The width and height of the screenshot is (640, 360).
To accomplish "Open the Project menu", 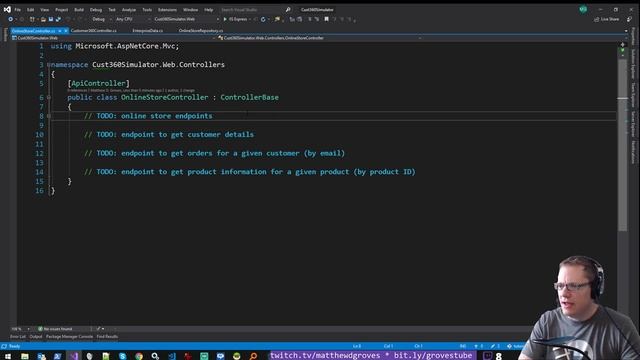I will point(62,9).
